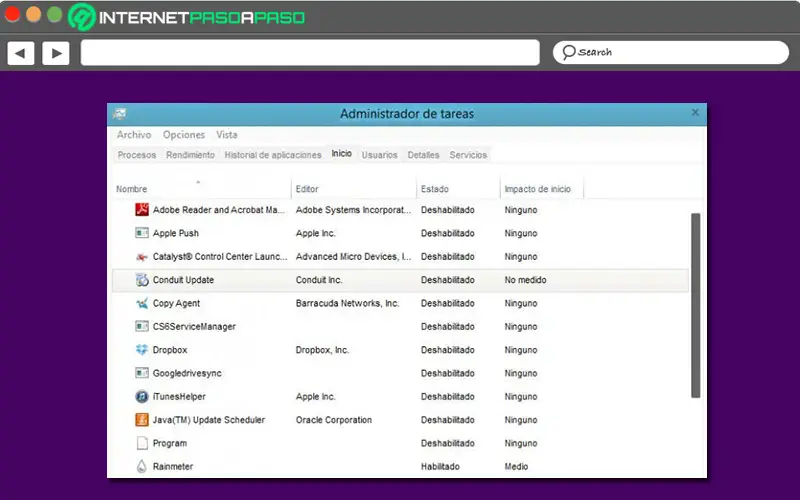
Task: Close the Administrador de tareas window
Action: (695, 112)
